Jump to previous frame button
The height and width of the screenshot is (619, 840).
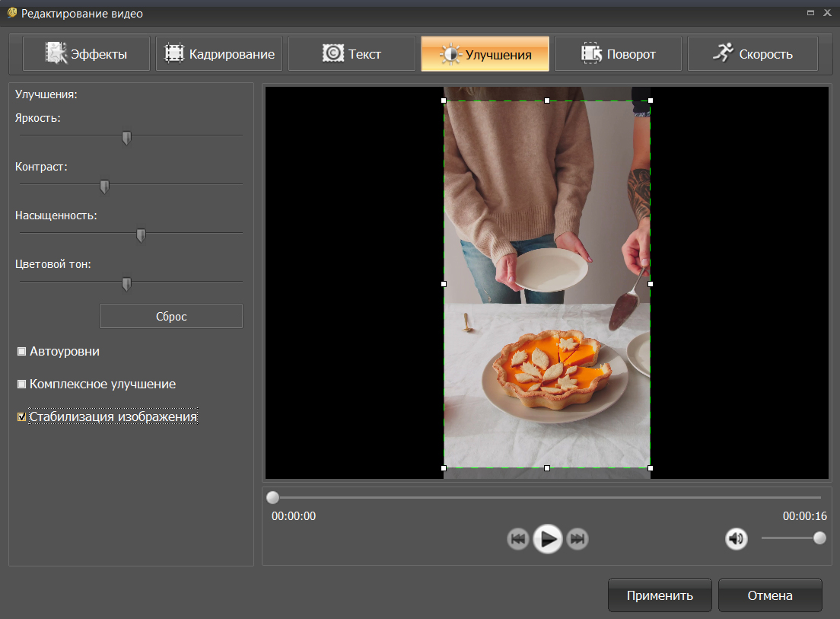click(x=518, y=538)
